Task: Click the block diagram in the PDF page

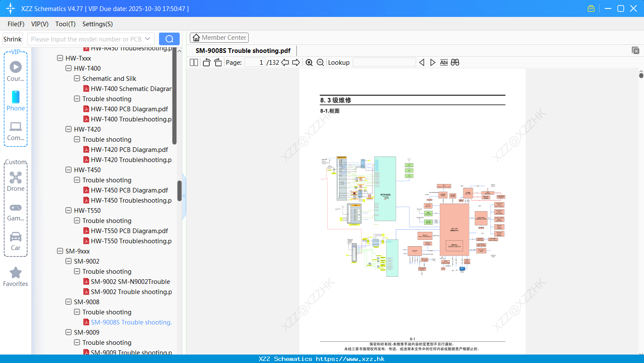Action: pyautogui.click(x=413, y=217)
